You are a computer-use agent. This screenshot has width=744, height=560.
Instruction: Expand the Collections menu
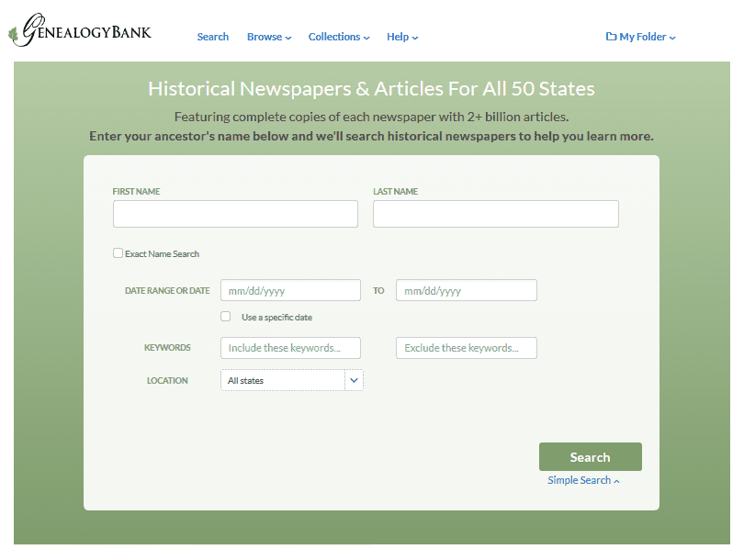339,37
